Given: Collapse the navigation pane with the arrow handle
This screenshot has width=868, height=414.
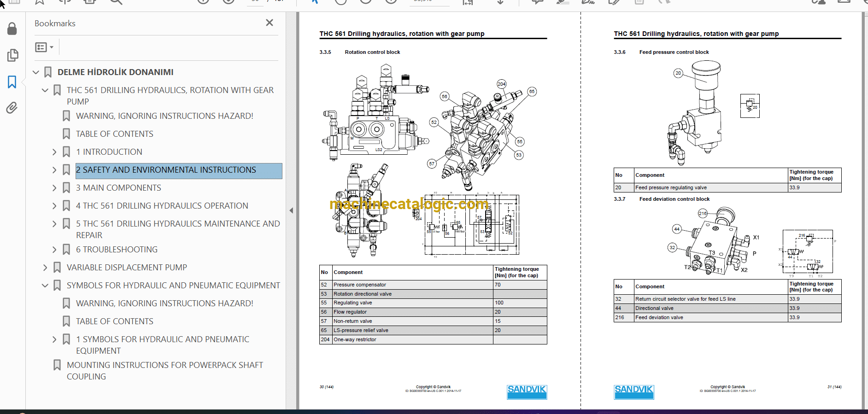Looking at the screenshot, I should click(x=291, y=210).
